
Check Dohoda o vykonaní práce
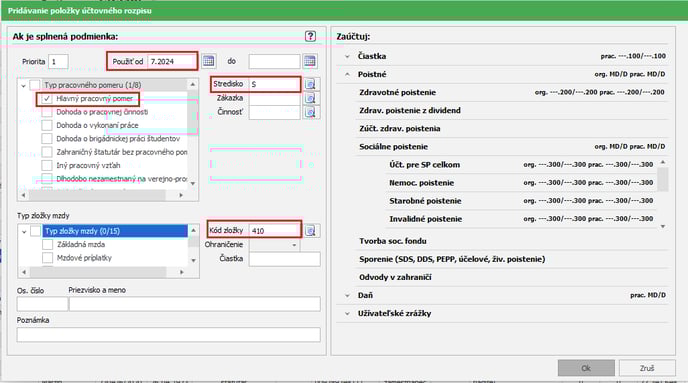pyautogui.click(x=47, y=125)
